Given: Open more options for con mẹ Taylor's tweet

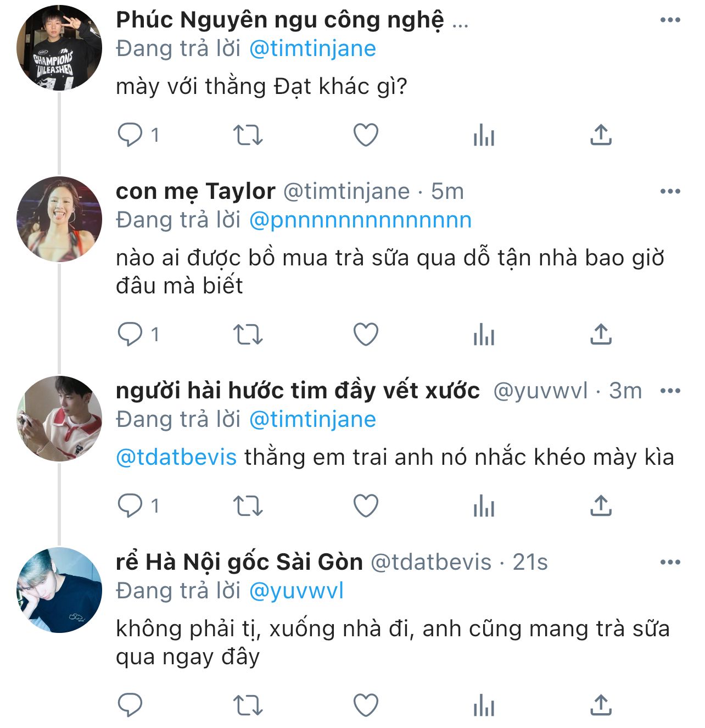Looking at the screenshot, I should (670, 192).
